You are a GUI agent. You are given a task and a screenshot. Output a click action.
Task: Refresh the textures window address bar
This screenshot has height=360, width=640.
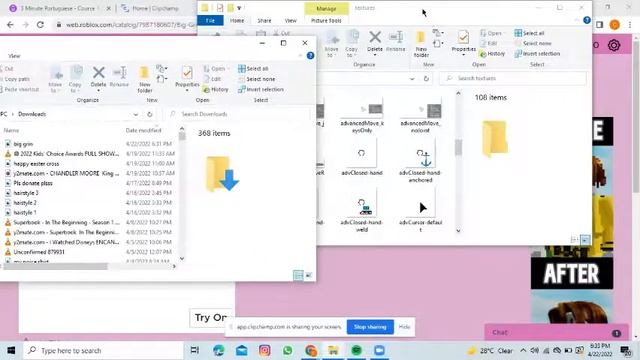point(426,78)
